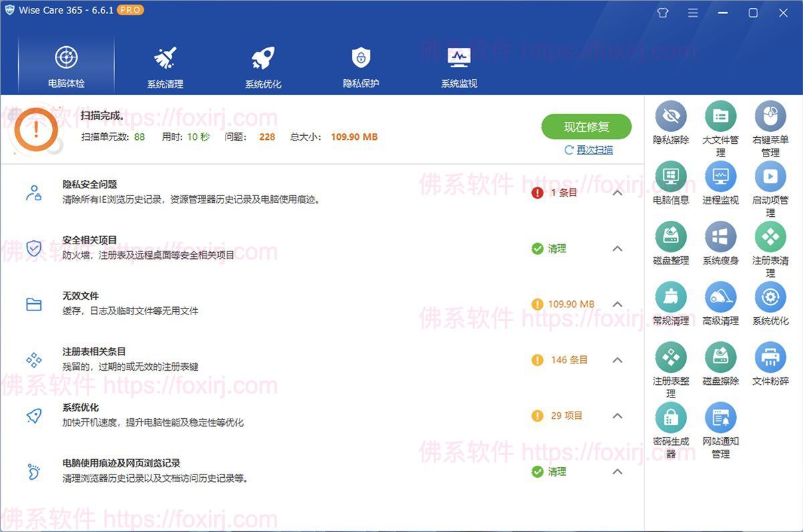Launch 磁盘整理 disk defragment tool

click(670, 238)
